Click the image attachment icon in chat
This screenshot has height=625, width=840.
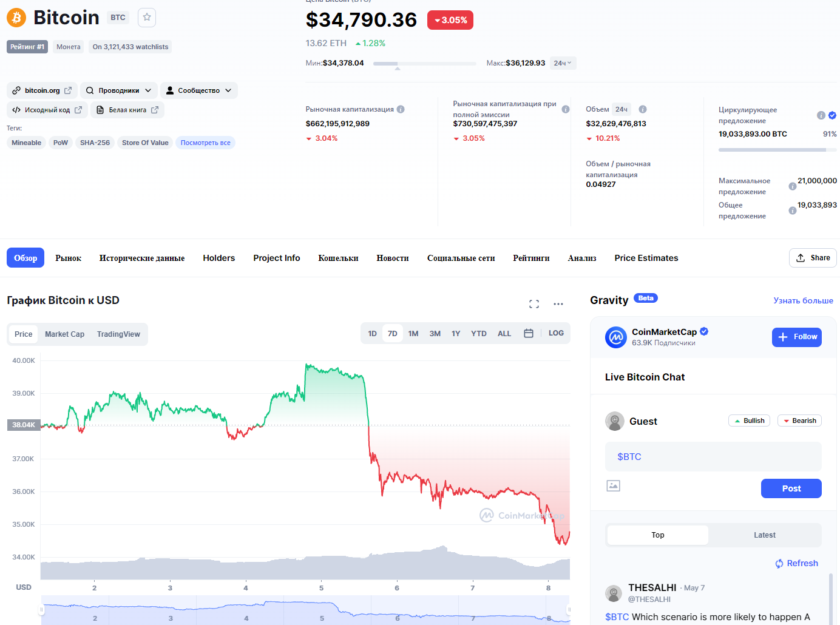tap(614, 485)
